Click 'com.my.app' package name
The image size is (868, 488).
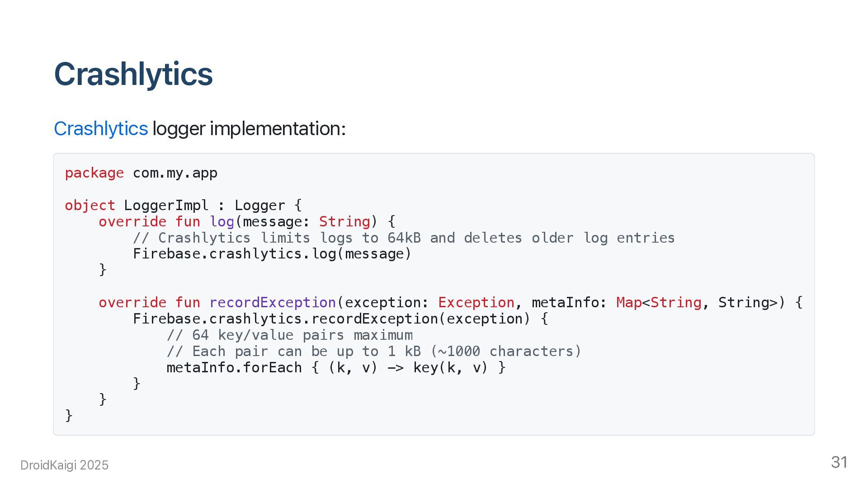coord(175,173)
